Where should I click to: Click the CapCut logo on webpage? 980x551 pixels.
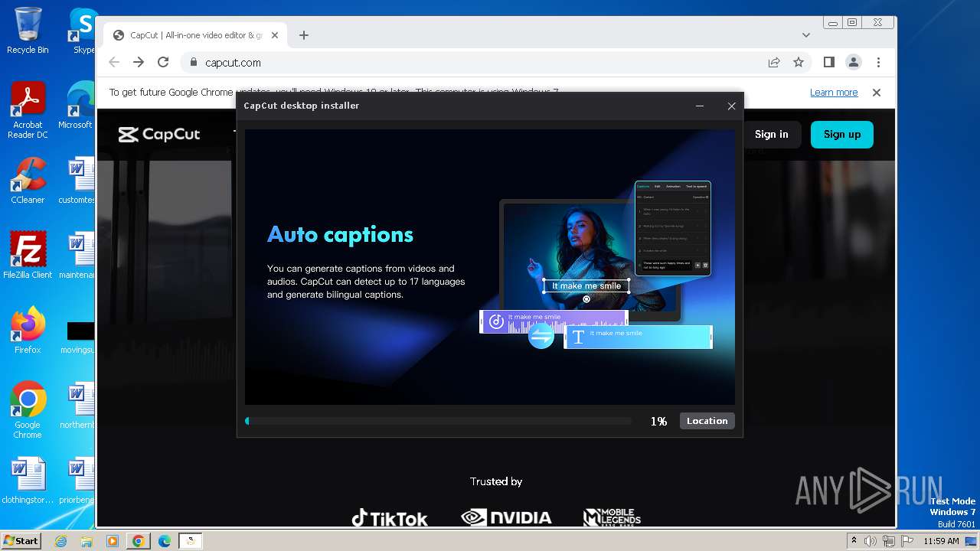(159, 135)
